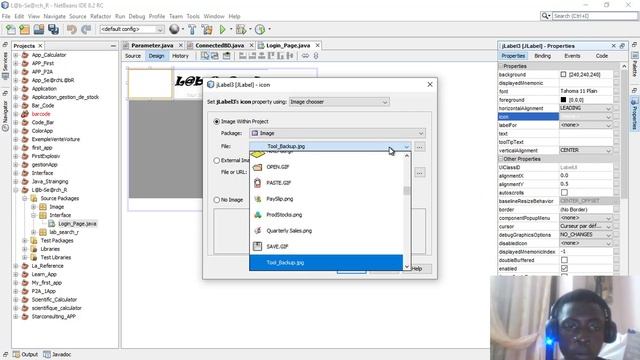
Task: Open the default config dropdown
Action: point(131,29)
